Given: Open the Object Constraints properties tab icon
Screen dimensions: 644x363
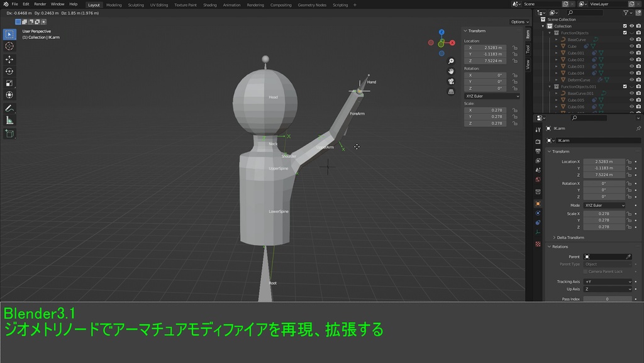Looking at the screenshot, I should [x=538, y=223].
